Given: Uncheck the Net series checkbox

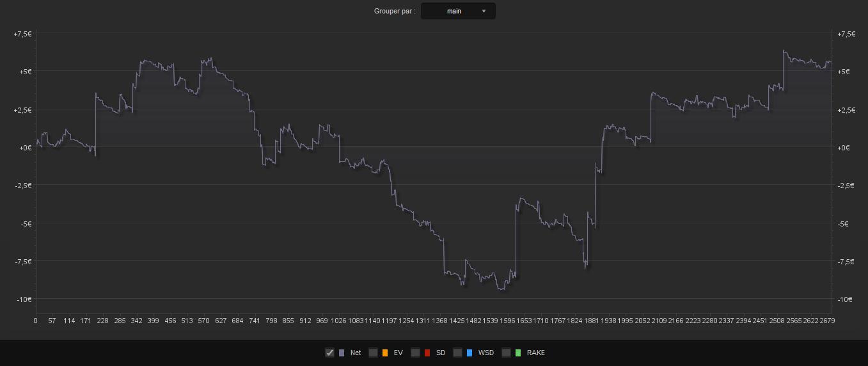Looking at the screenshot, I should 330,353.
